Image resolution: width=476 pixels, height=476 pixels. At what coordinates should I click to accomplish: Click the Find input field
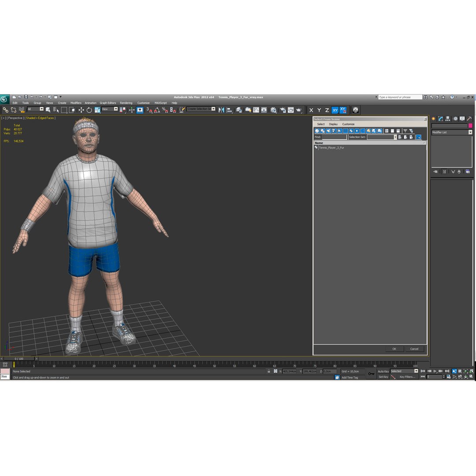334,137
